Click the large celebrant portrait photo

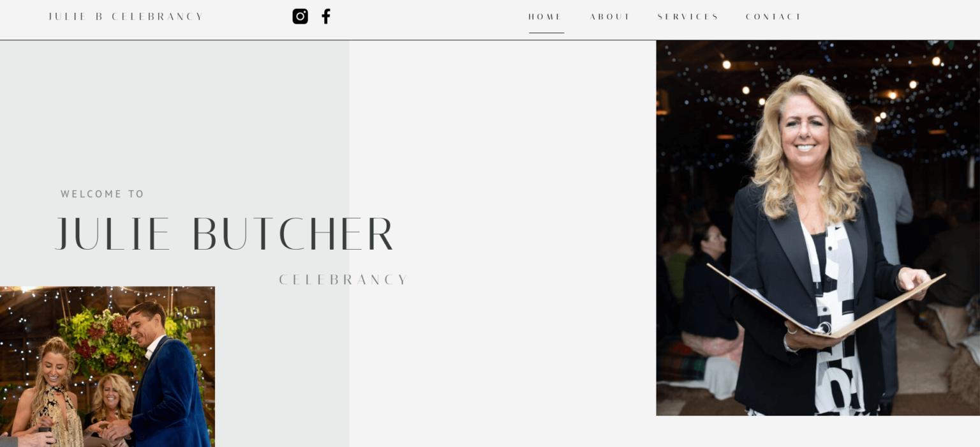pyautogui.click(x=818, y=228)
